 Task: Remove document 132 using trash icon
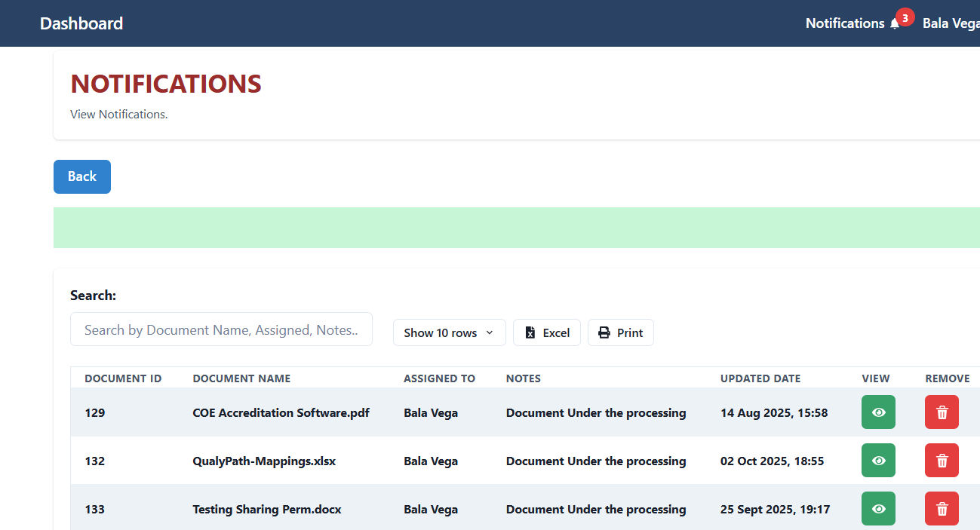coord(942,461)
